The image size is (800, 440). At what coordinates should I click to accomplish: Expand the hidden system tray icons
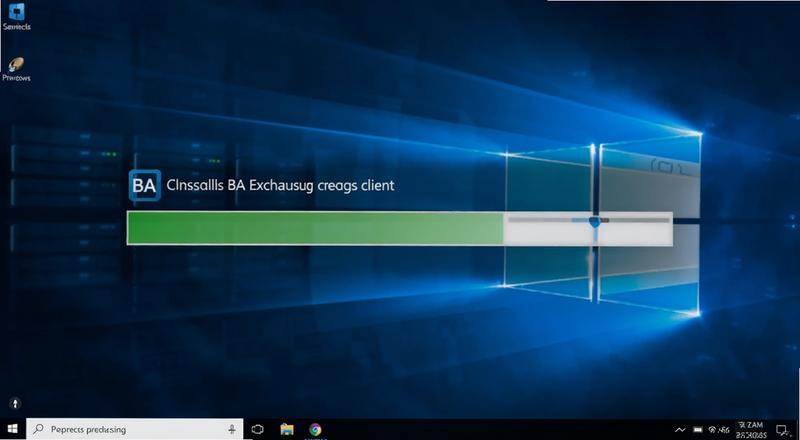tap(680, 430)
